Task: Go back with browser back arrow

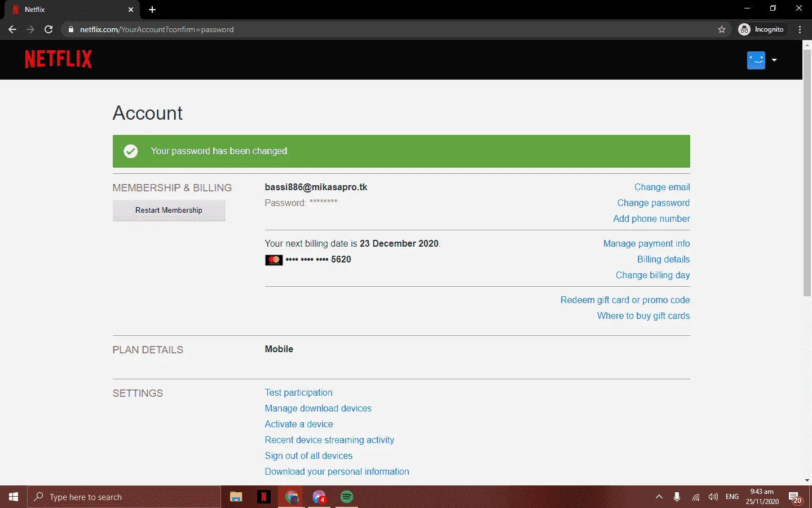Action: [x=12, y=29]
